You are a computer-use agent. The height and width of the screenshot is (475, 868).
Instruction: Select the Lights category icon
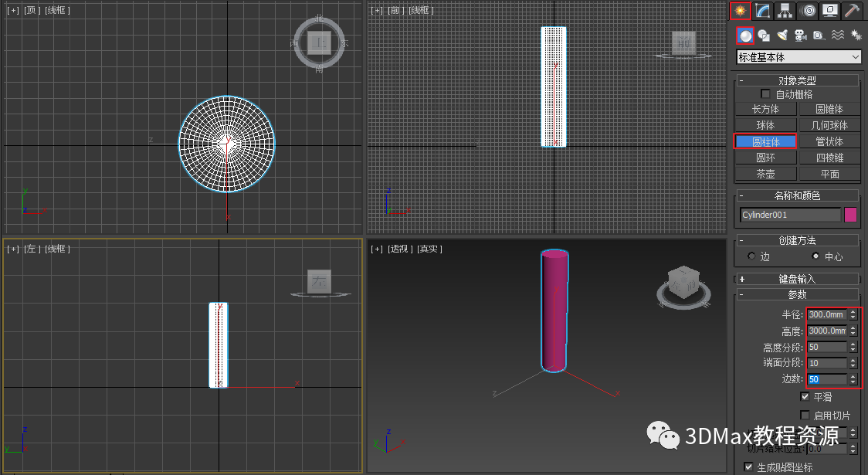tap(782, 36)
